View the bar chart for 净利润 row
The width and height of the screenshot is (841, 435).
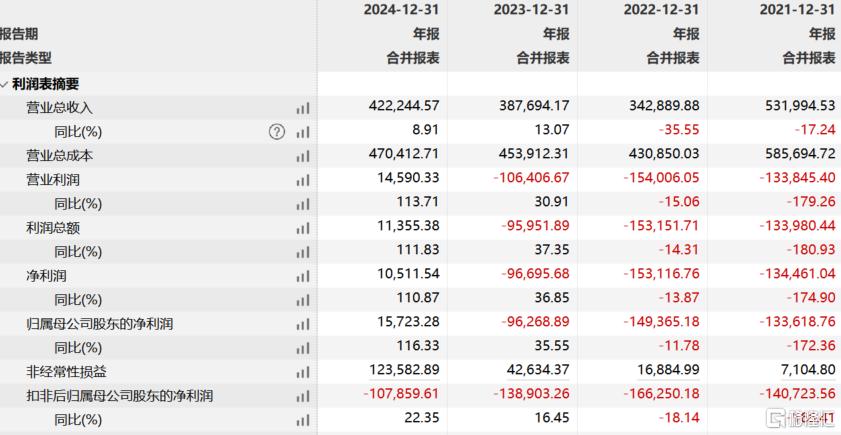[302, 276]
